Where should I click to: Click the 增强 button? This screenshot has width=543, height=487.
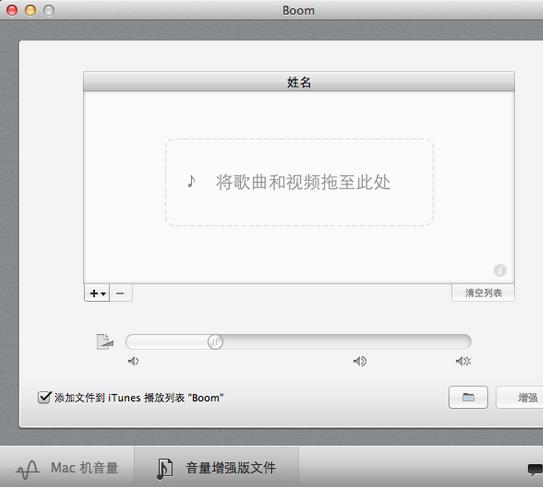[519, 397]
